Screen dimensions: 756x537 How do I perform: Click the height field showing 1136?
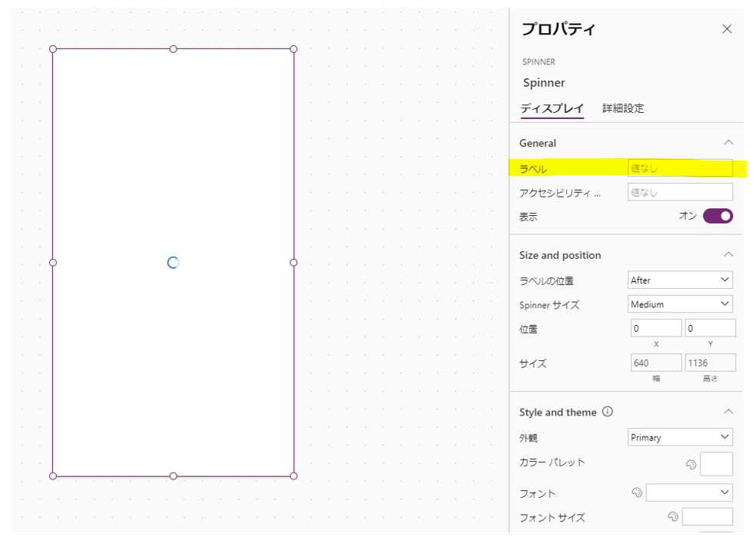point(710,363)
